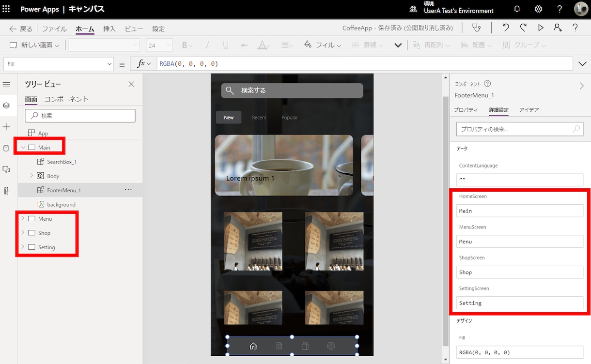Click the app checker stethoscope icon
The image size is (591, 364).
pos(476,28)
